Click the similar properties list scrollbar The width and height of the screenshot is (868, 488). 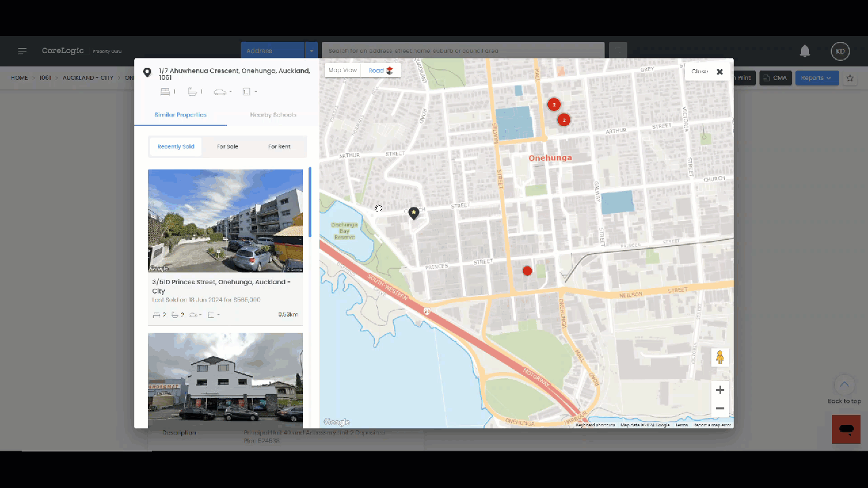[310, 202]
